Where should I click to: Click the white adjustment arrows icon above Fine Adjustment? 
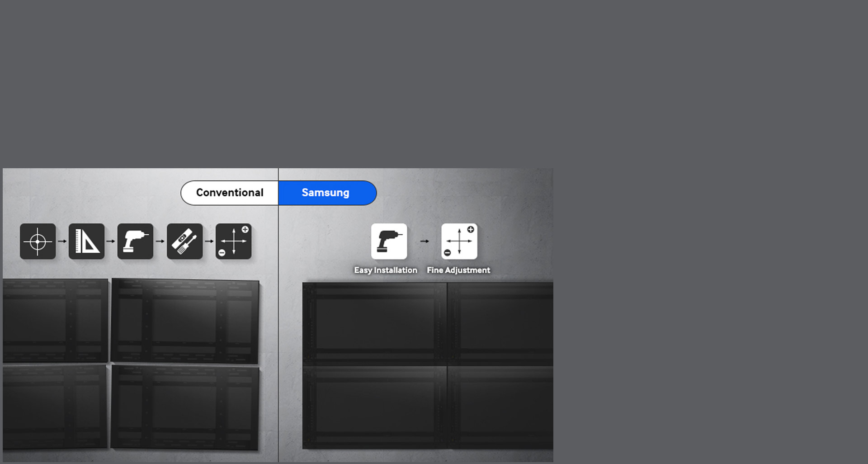459,241
